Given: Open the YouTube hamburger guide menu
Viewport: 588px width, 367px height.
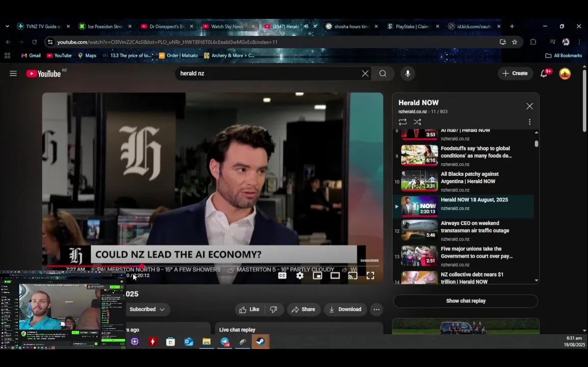Looking at the screenshot, I should pos(13,73).
